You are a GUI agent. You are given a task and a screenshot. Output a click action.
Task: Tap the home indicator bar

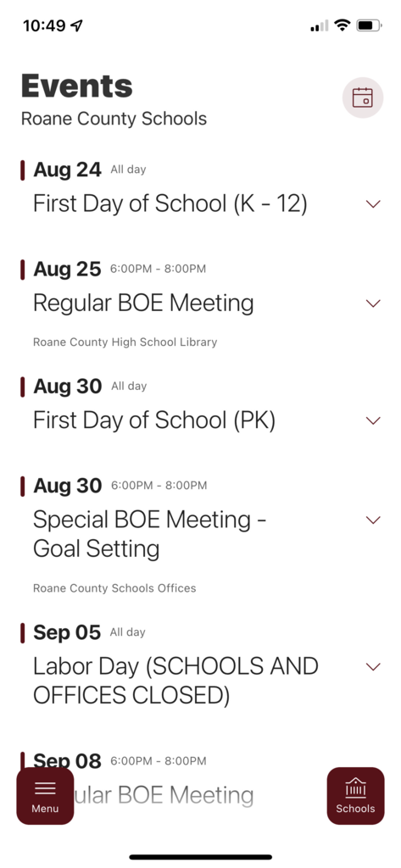[x=200, y=857]
